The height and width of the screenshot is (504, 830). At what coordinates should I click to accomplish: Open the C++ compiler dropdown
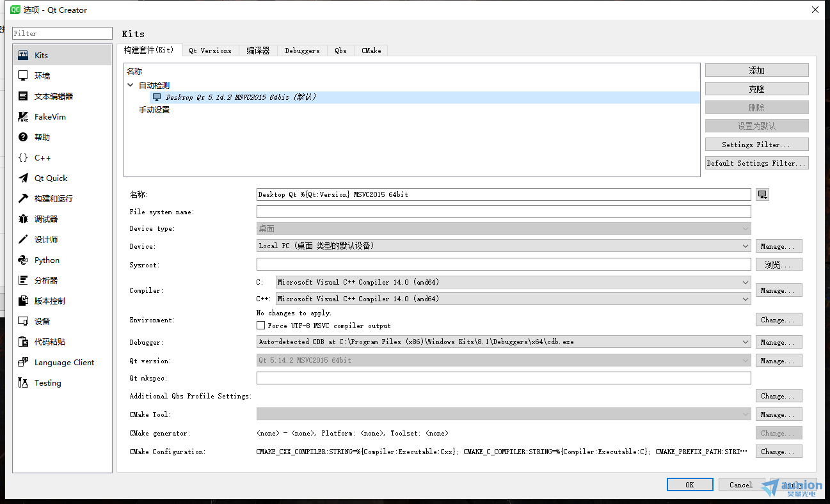click(x=513, y=299)
